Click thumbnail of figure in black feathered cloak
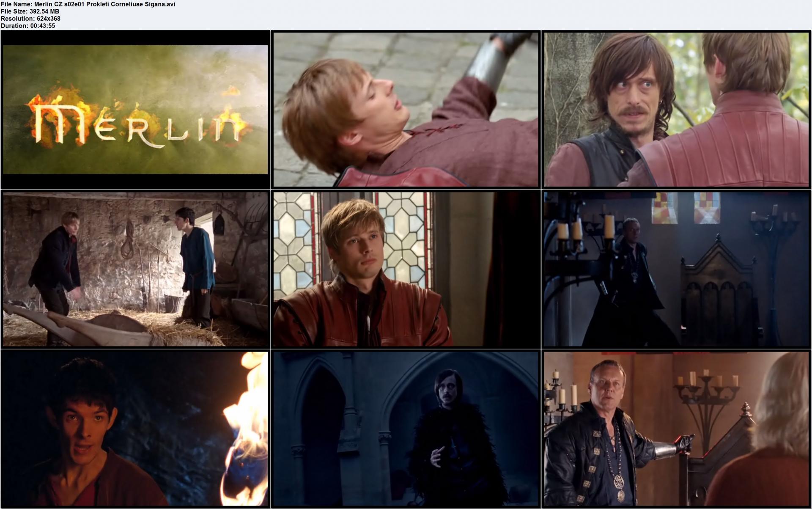This screenshot has height=509, width=812. (x=406, y=429)
